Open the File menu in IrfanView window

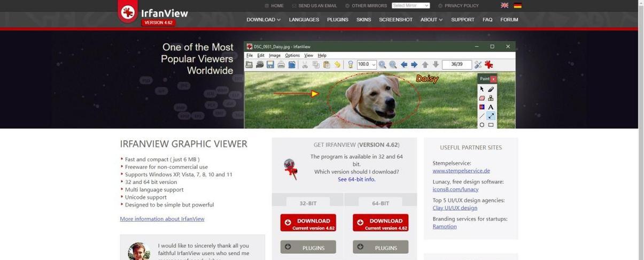(x=250, y=55)
